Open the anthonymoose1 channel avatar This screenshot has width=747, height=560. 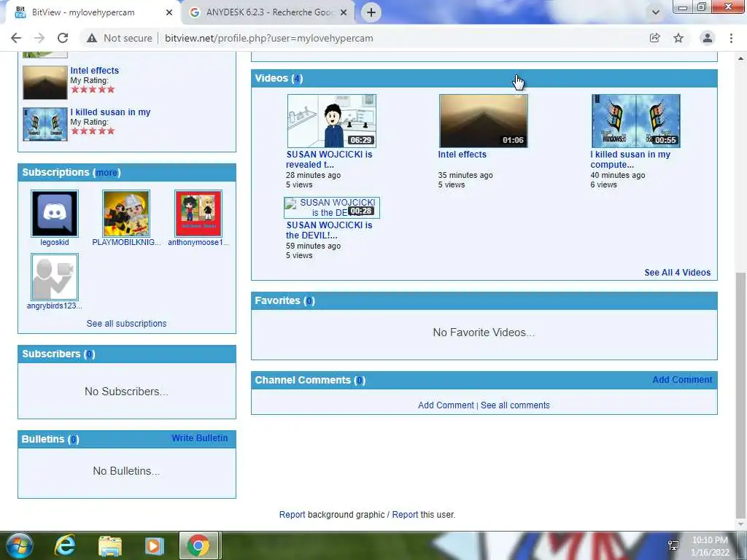click(198, 214)
